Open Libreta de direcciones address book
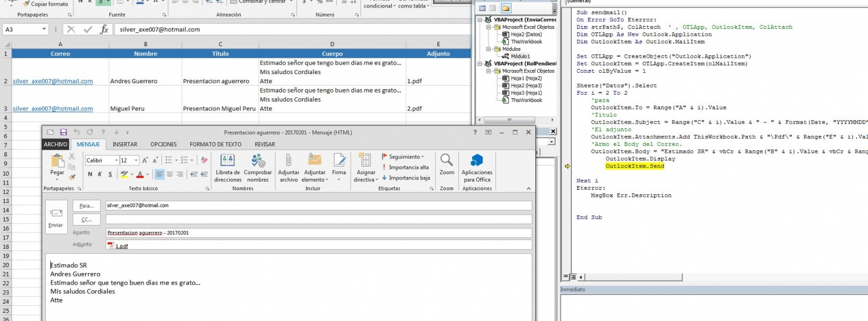Screen dimensions: 868x321 coord(228,168)
